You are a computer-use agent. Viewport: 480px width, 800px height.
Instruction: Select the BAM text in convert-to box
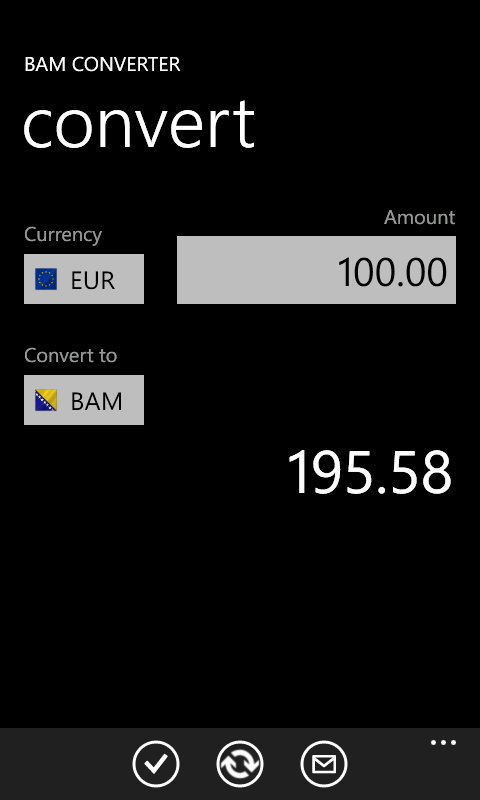[96, 402]
